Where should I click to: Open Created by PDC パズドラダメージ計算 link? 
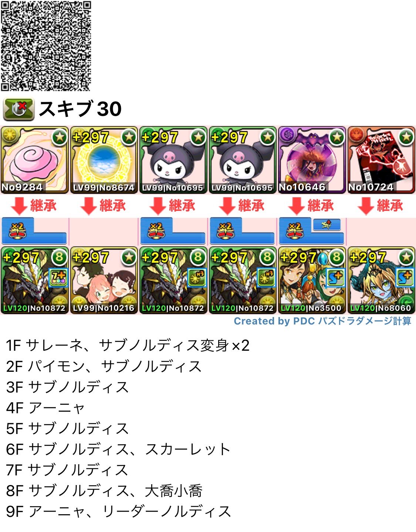point(322,321)
